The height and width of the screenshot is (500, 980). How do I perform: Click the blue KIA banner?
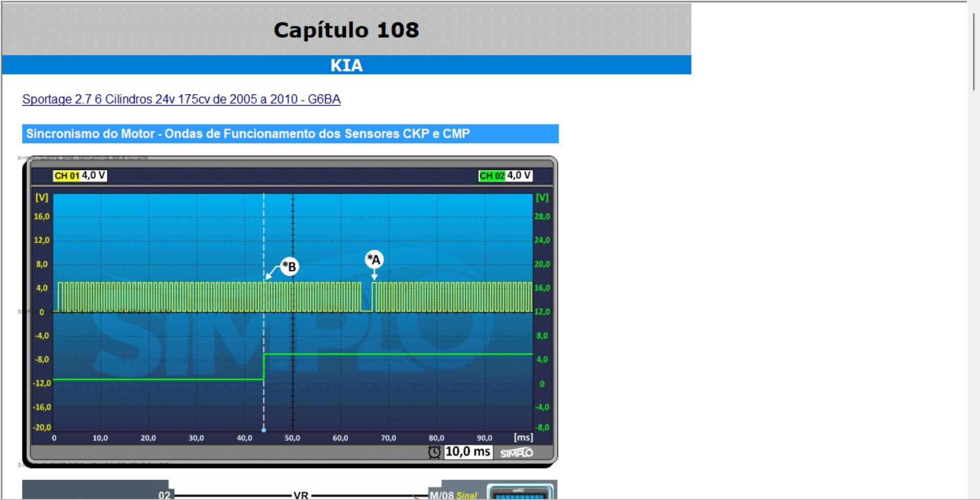346,65
